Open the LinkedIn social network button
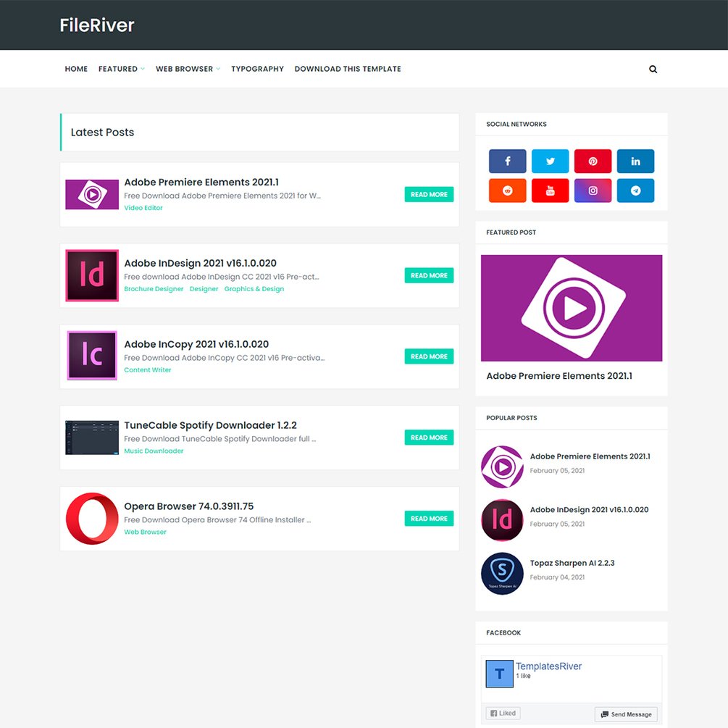The width and height of the screenshot is (728, 728). [635, 161]
